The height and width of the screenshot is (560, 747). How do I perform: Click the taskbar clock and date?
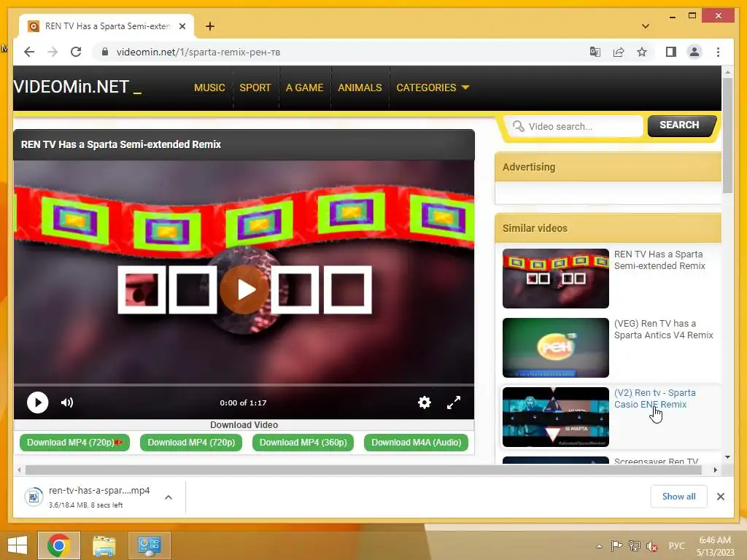[715, 546]
